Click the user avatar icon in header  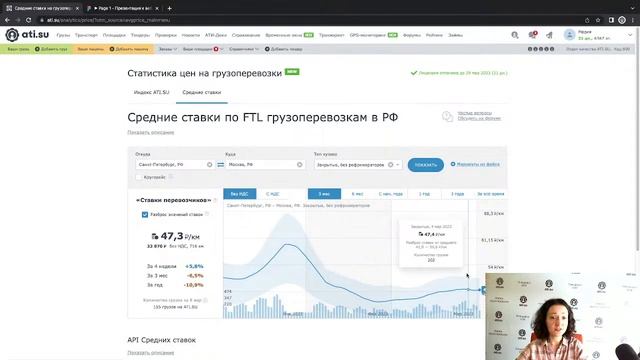[x=569, y=35]
